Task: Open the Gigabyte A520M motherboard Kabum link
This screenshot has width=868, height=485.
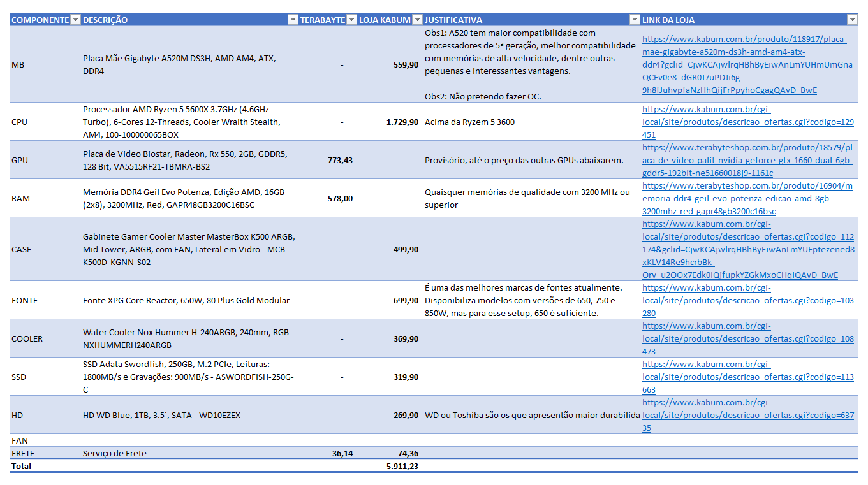Action: pos(747,64)
